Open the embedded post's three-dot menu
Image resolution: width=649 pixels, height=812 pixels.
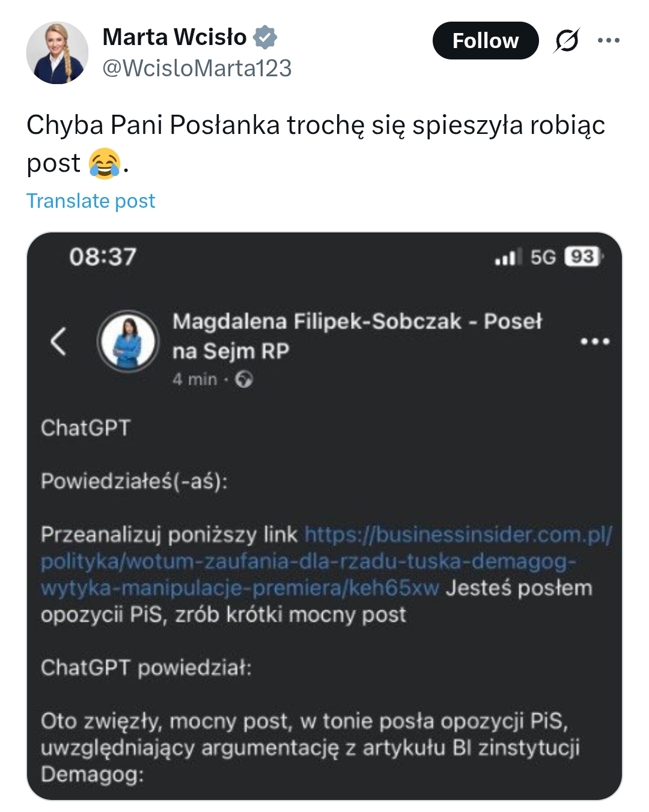[x=595, y=342]
